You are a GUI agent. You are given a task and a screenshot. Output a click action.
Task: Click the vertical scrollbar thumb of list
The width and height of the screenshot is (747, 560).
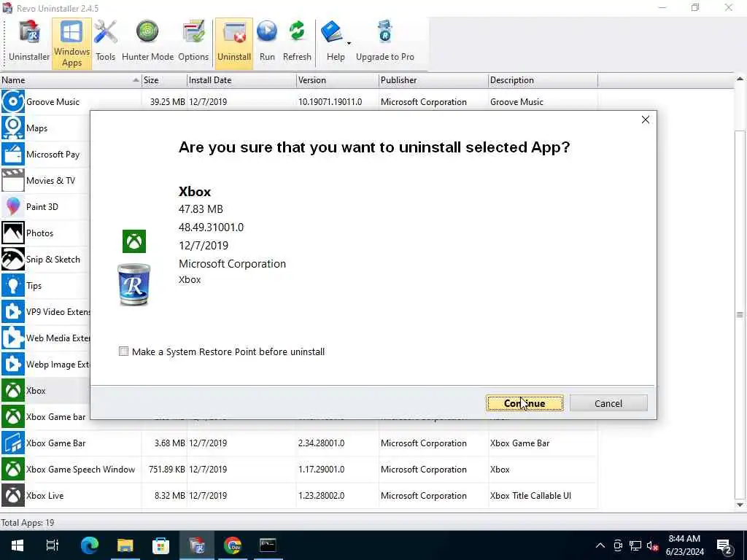click(x=740, y=314)
